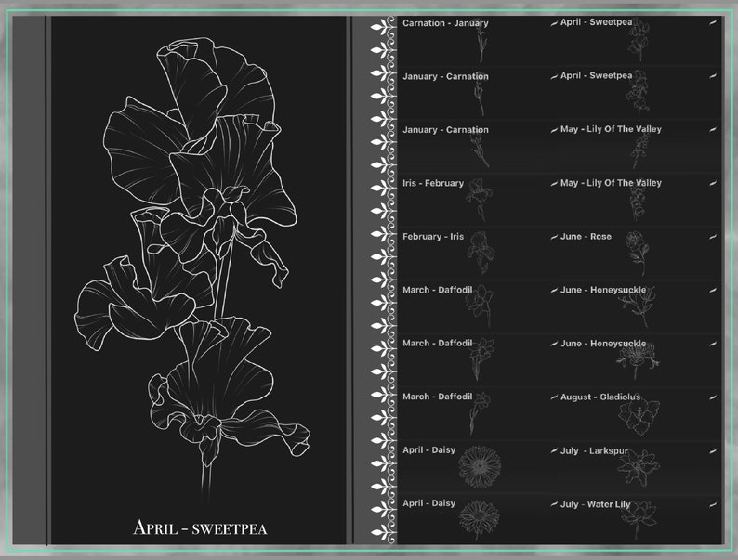Tap stroke icon at right end of August - Gladiolus row
The image size is (738, 560).
click(713, 397)
